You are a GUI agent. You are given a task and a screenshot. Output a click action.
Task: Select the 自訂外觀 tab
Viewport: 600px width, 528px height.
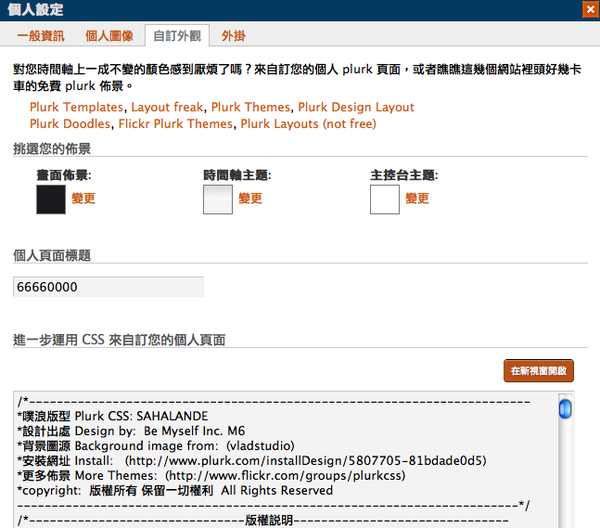177,36
